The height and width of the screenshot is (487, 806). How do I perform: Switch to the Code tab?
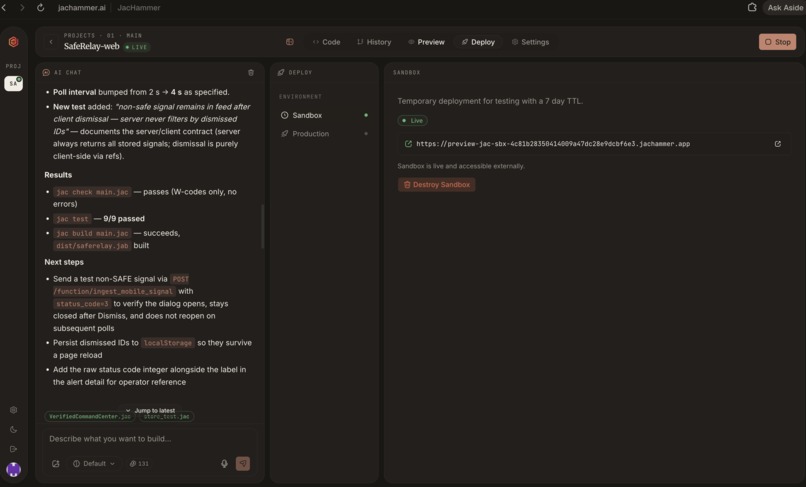(x=326, y=42)
